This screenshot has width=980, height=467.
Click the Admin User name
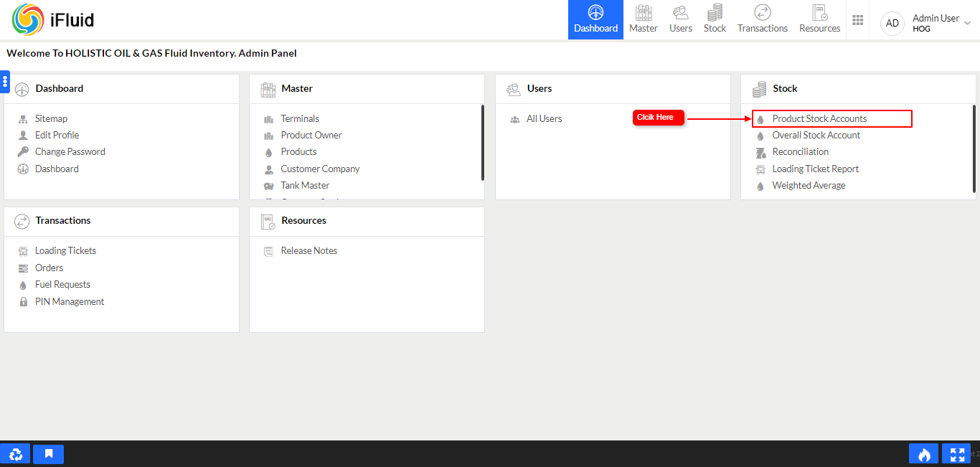pyautogui.click(x=936, y=18)
